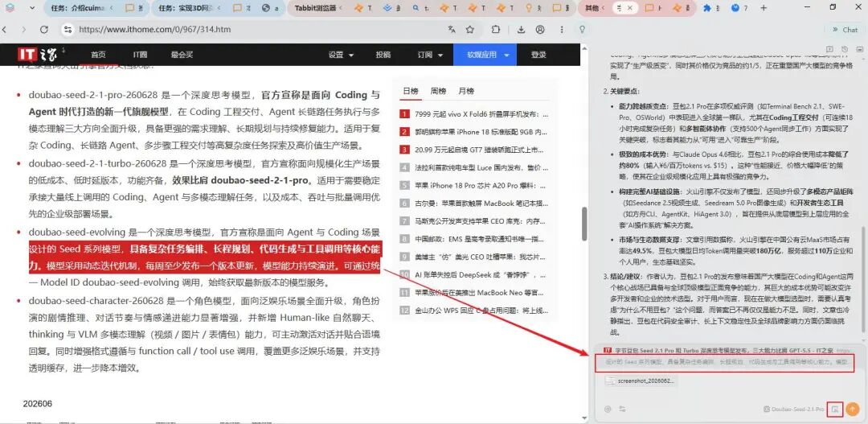Expand the 设置 dropdown in the nav bar
The image size is (868, 424).
341,55
